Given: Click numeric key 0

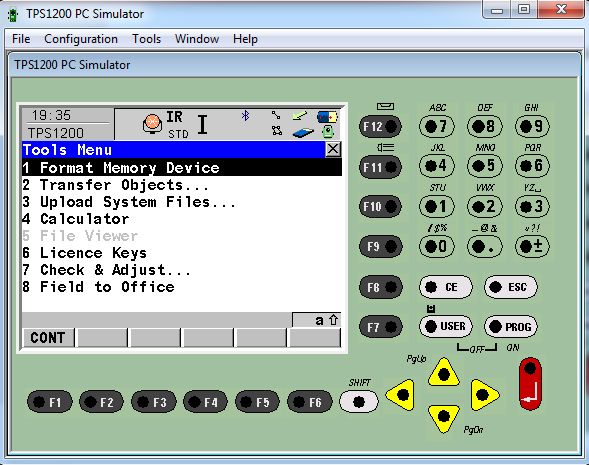Looking at the screenshot, I should 436,246.
